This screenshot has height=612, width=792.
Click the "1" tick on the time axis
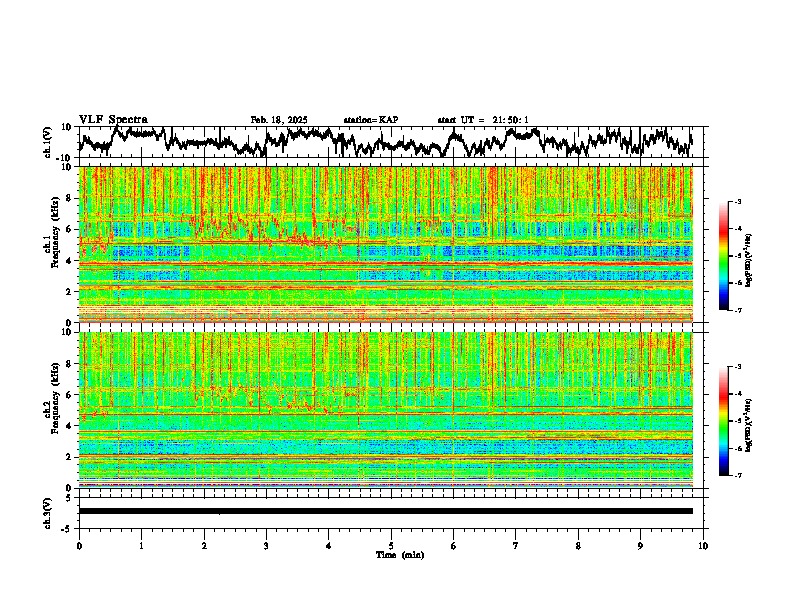[x=141, y=546]
